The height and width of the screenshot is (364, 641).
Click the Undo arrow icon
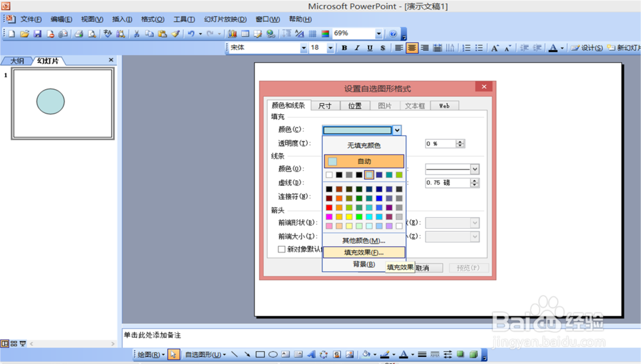coord(191,34)
